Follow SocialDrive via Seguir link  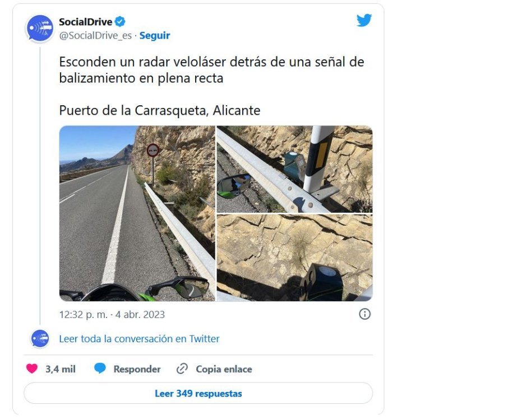pos(155,35)
